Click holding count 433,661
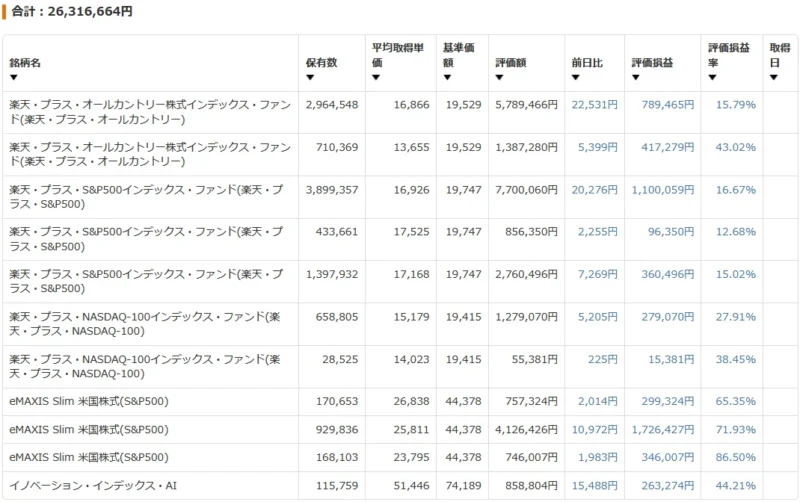 tap(337, 232)
